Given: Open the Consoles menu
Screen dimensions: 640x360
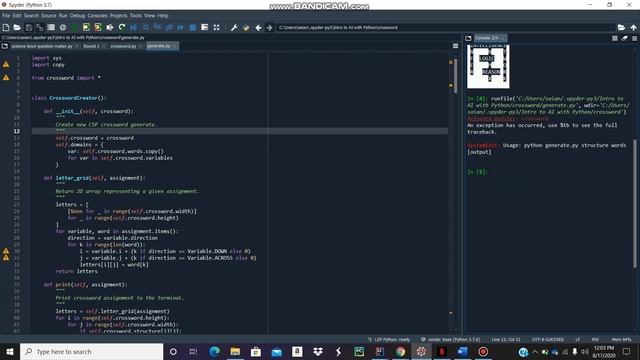Looking at the screenshot, I should 97,16.
